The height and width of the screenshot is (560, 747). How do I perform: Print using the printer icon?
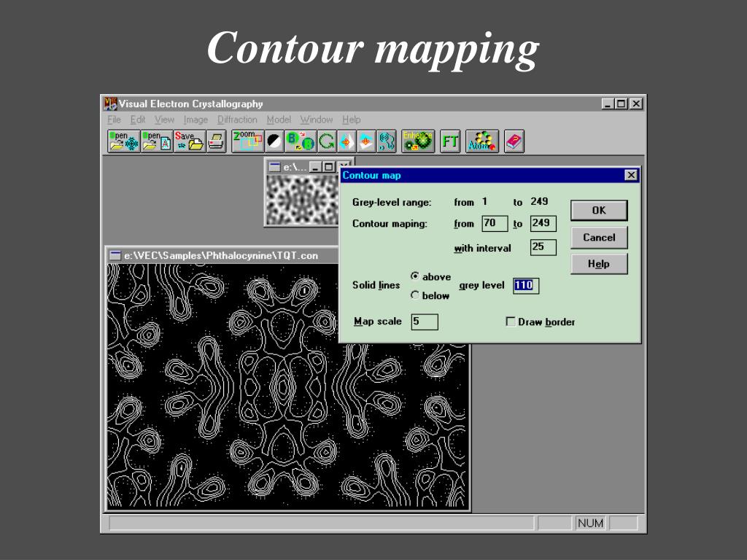[x=216, y=141]
